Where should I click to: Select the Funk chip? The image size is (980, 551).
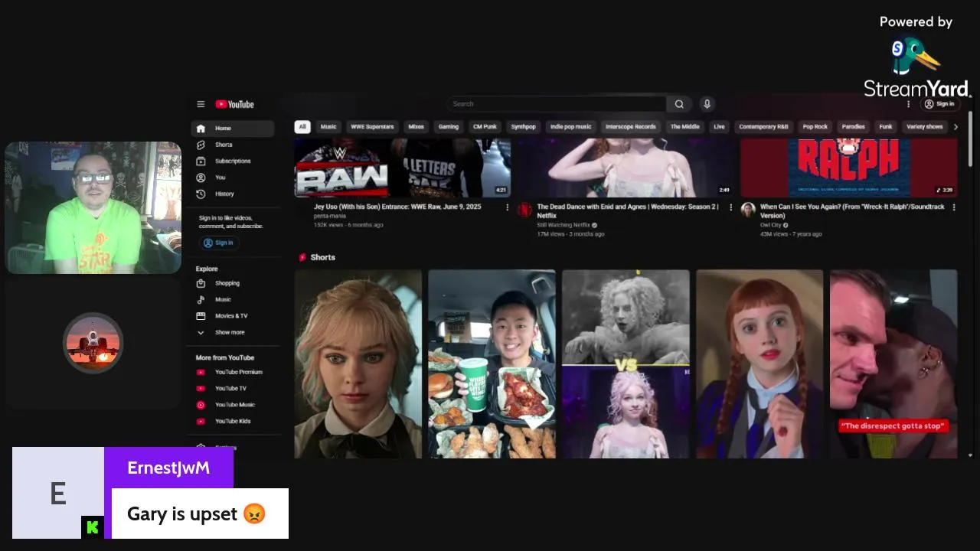886,126
